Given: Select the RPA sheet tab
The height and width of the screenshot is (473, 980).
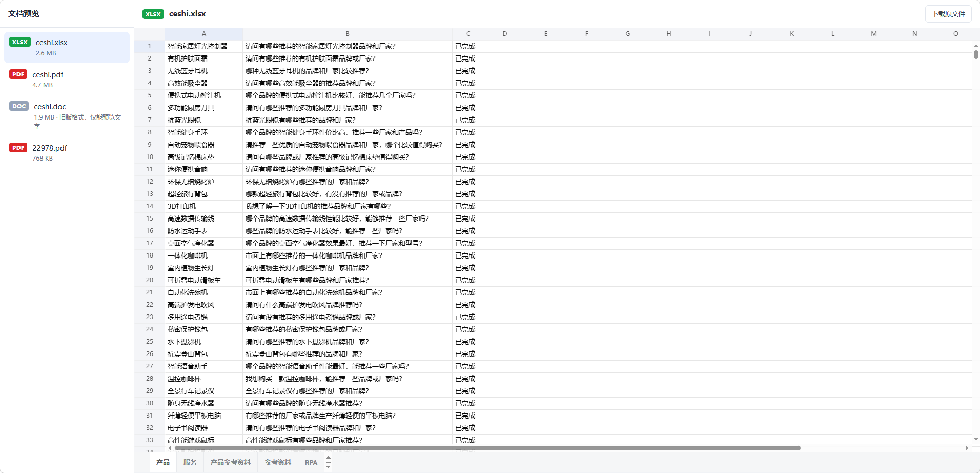Looking at the screenshot, I should [x=311, y=462].
